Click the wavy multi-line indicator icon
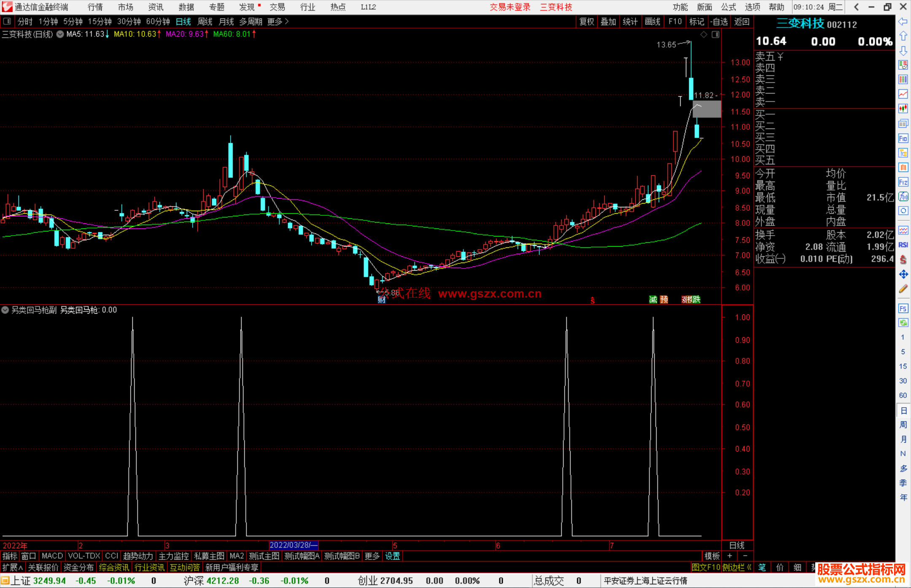This screenshot has width=911, height=588. 903,230
